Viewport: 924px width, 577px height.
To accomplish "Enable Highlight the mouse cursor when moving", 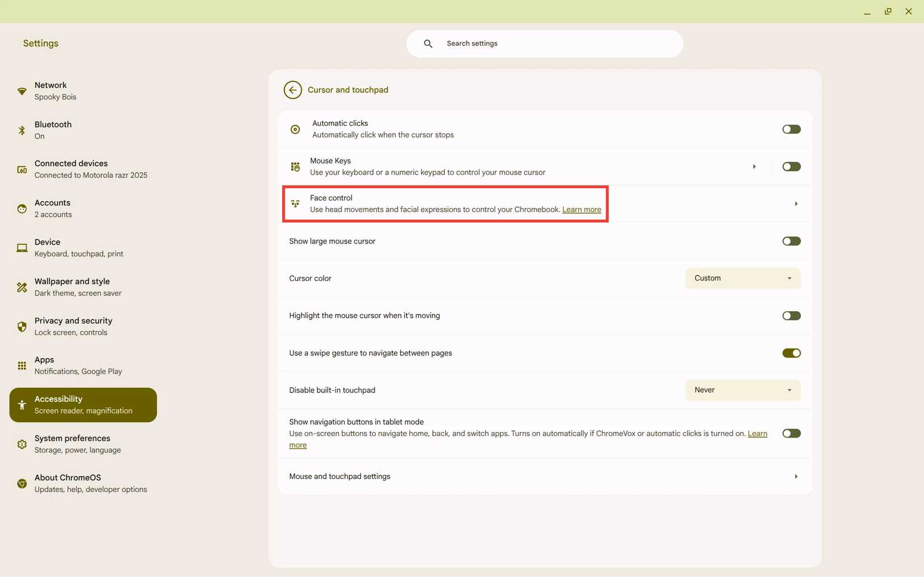I will [791, 315].
